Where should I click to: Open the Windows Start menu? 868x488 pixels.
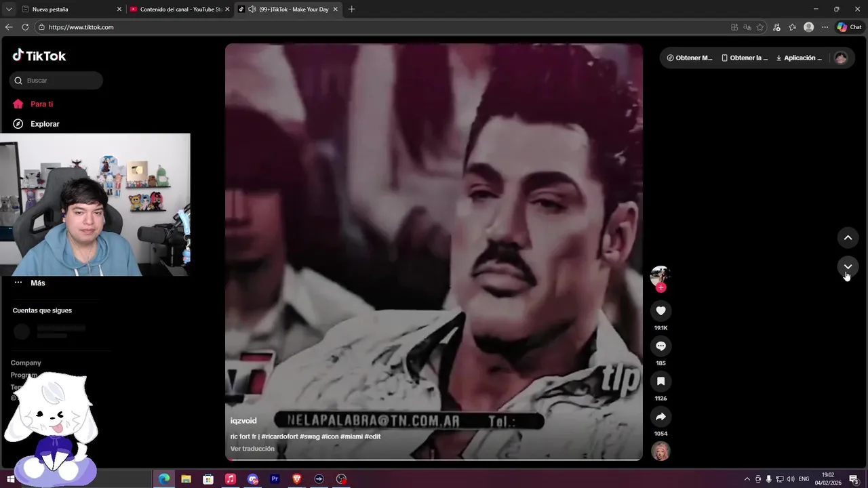coord(11,479)
